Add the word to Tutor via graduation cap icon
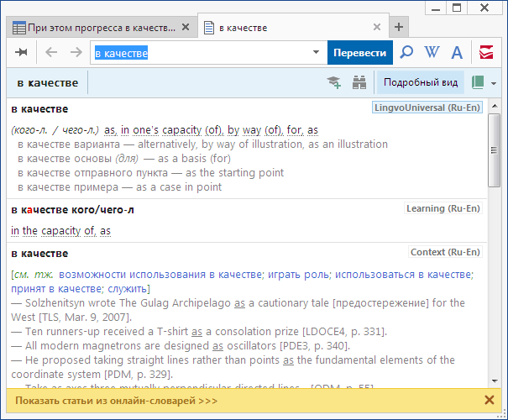The width and height of the screenshot is (508, 420). 334,82
